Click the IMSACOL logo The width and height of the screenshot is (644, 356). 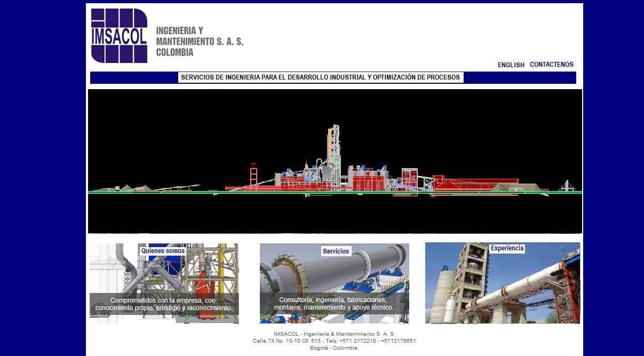click(x=119, y=36)
